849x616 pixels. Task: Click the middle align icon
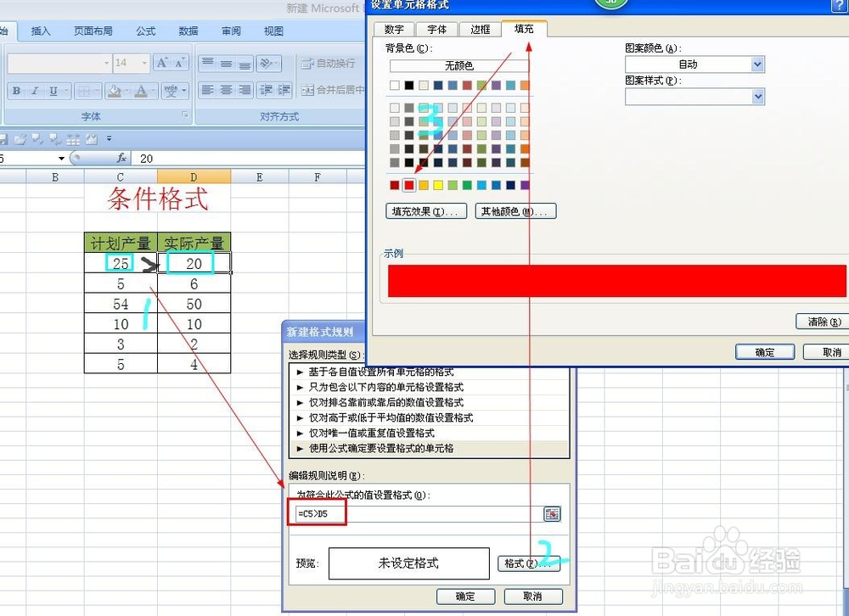click(227, 64)
